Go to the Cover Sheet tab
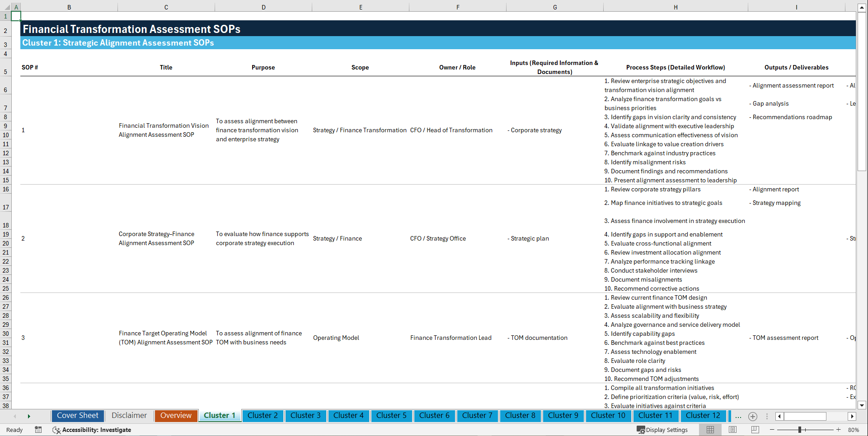The image size is (868, 436). [77, 416]
